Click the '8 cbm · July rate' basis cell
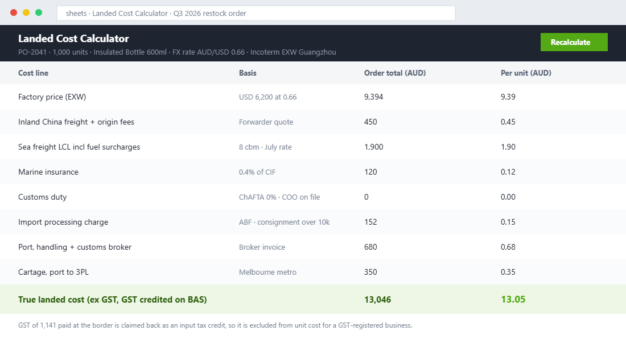Screen dimensions: 626x364 tap(265, 147)
